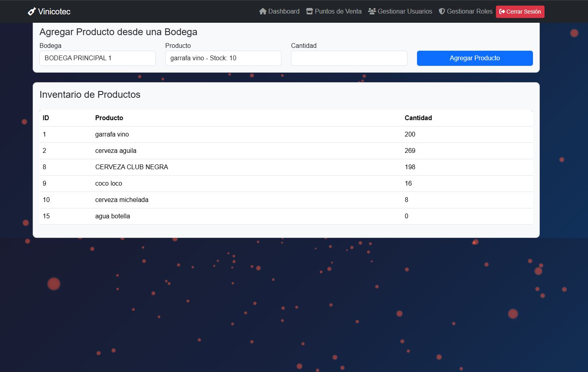The width and height of the screenshot is (588, 372).
Task: Click the sign-out arrow icon in Cerrar Sesión
Action: [502, 12]
